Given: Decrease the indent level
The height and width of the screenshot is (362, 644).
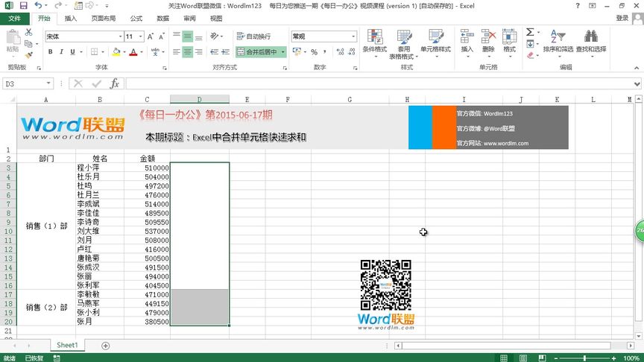Looking at the screenshot, I should pos(215,51).
